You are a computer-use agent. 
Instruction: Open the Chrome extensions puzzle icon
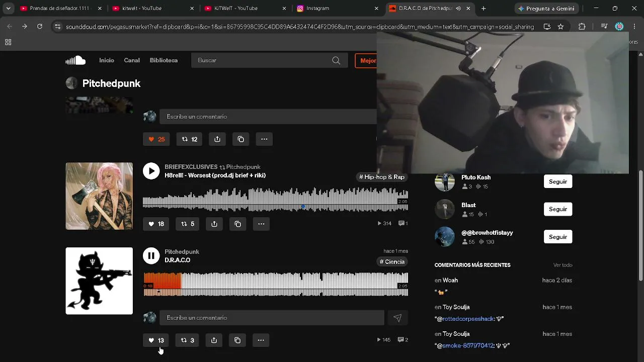pyautogui.click(x=582, y=27)
